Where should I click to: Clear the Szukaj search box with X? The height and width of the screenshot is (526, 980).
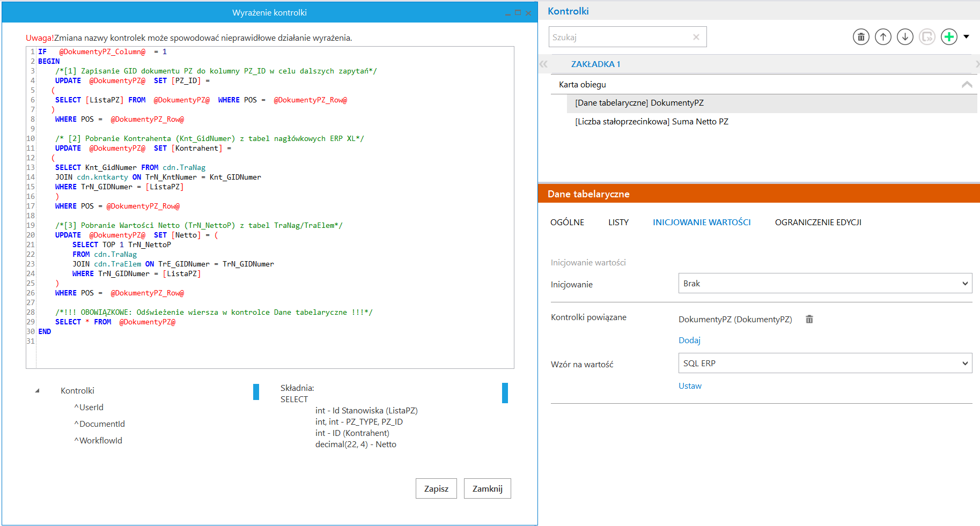(696, 37)
